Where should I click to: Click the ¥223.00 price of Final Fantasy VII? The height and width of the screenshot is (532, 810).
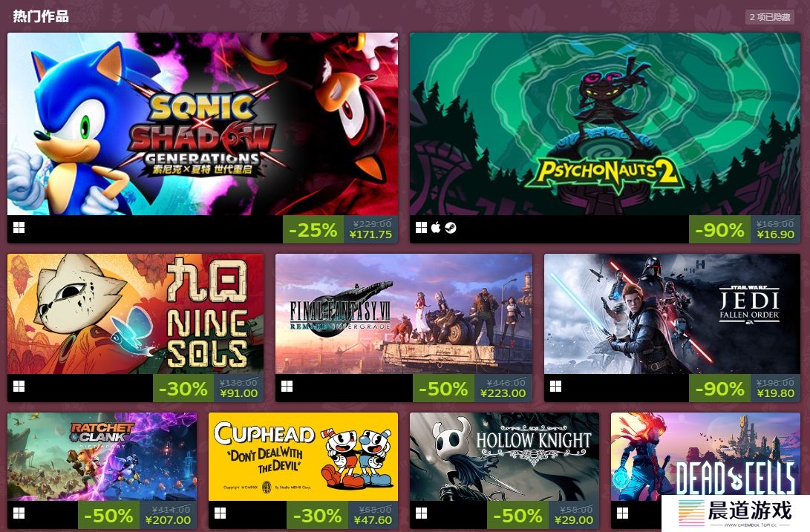503,393
